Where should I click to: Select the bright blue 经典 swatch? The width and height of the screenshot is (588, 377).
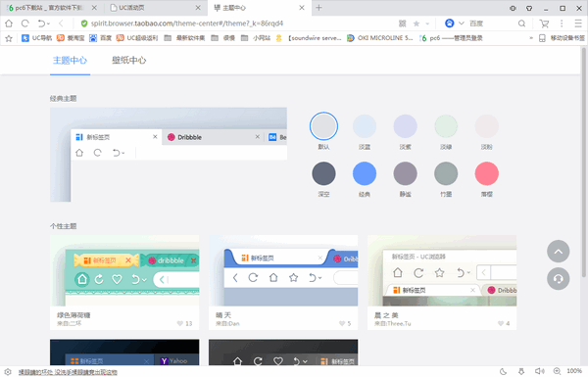365,173
